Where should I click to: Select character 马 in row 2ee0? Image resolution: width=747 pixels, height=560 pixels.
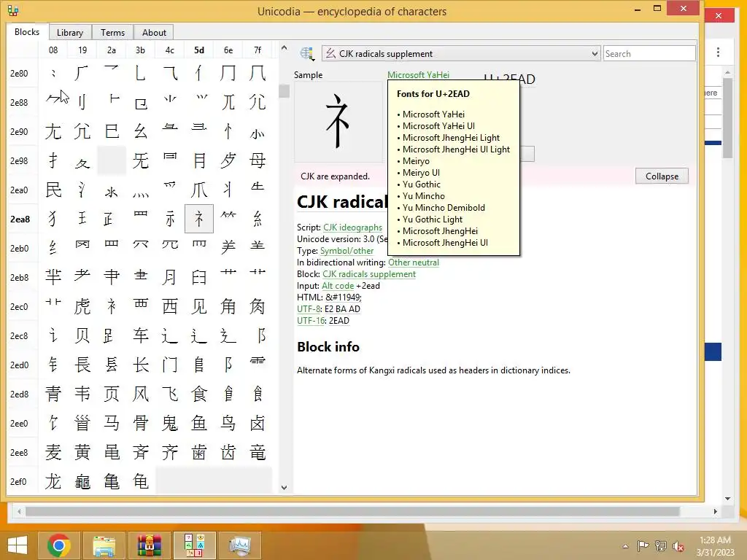[112, 423]
